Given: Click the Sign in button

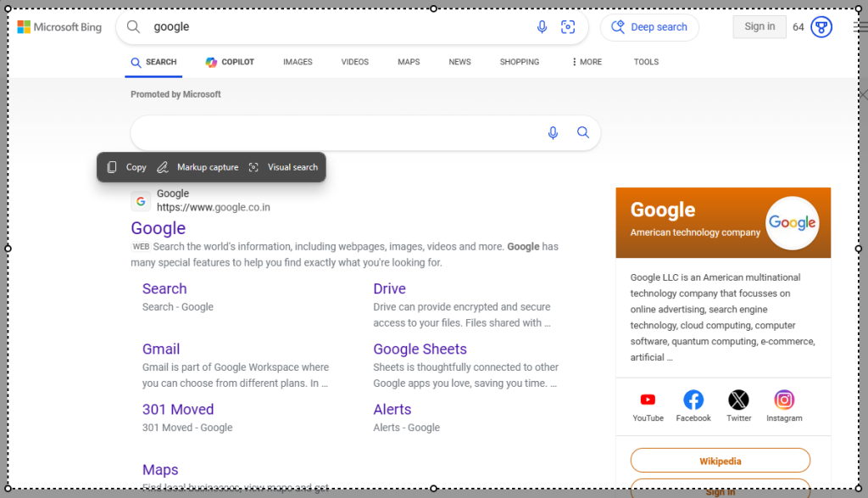Looking at the screenshot, I should [x=759, y=26].
